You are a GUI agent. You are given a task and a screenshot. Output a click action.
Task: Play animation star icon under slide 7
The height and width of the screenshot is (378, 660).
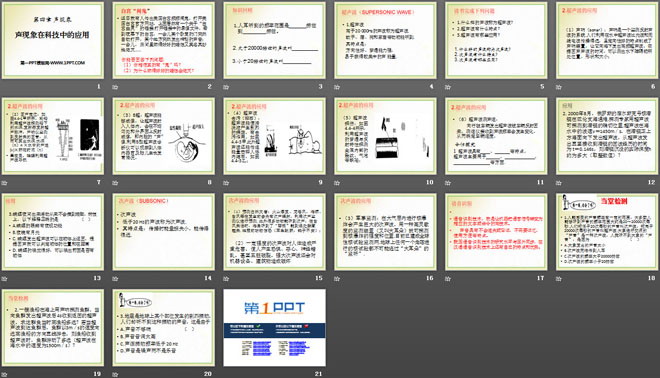point(5,183)
